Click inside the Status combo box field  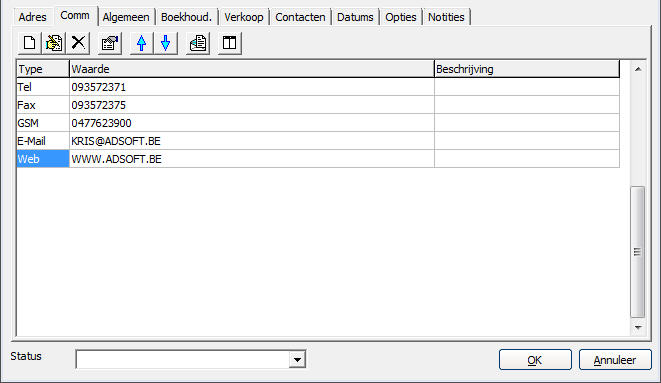click(x=183, y=360)
